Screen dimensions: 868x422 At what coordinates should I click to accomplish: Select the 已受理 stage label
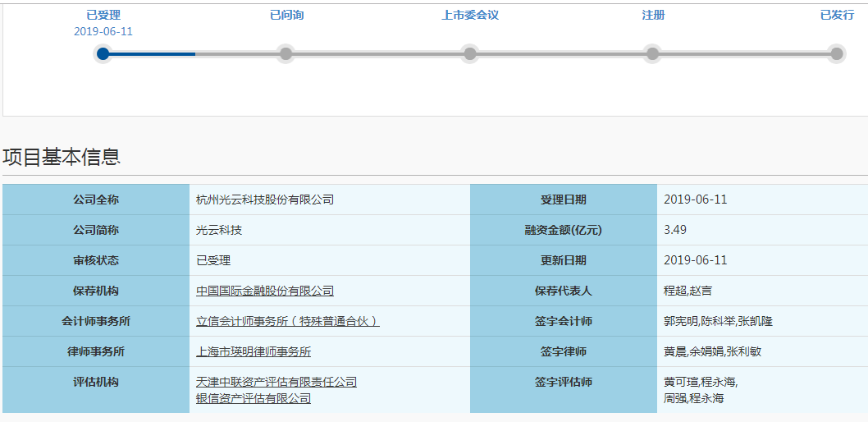(103, 15)
